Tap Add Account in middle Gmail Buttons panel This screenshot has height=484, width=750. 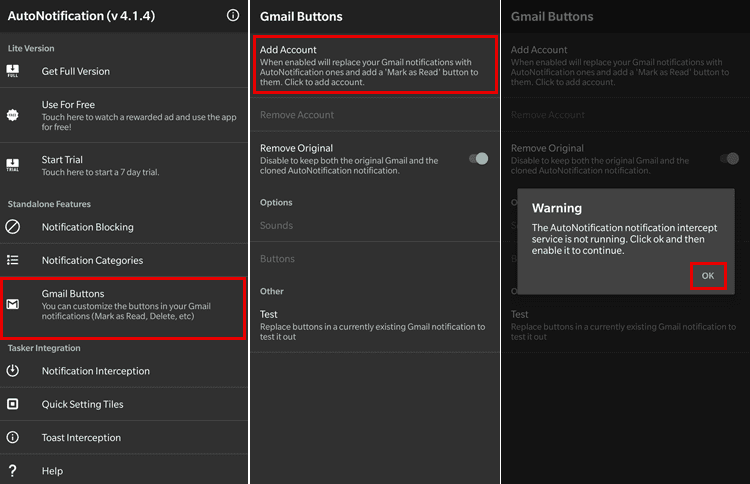(x=375, y=65)
